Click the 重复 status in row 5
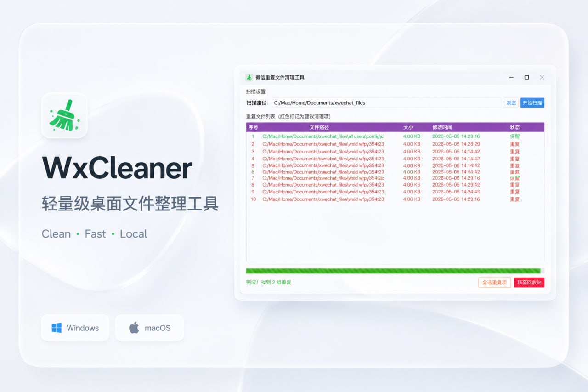Image resolution: width=588 pixels, height=392 pixels. coord(514,165)
